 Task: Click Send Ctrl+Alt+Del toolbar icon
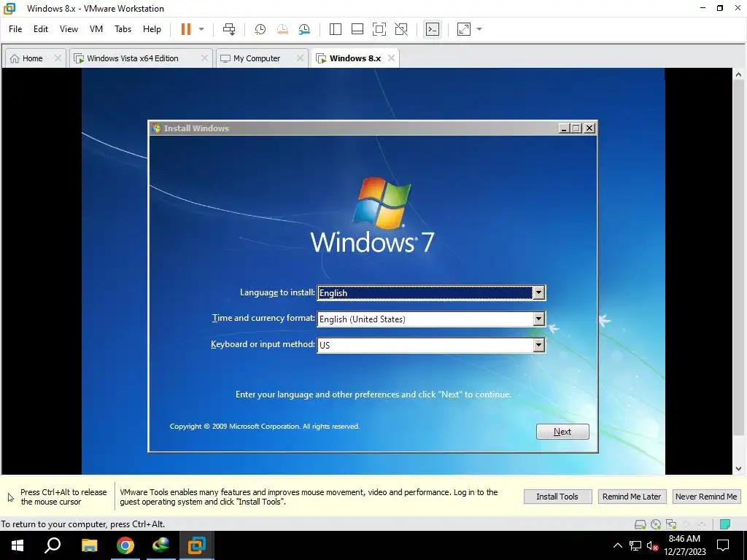pyautogui.click(x=229, y=29)
